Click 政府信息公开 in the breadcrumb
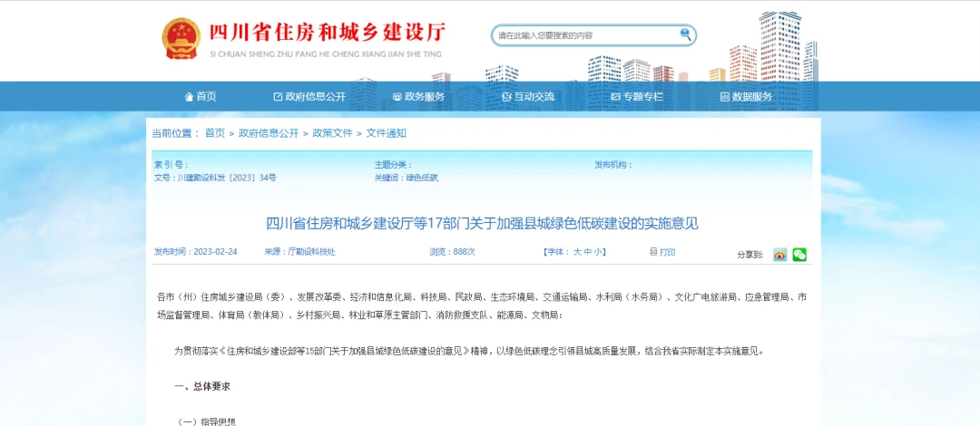Screen dimensions: 980x426 269,133
